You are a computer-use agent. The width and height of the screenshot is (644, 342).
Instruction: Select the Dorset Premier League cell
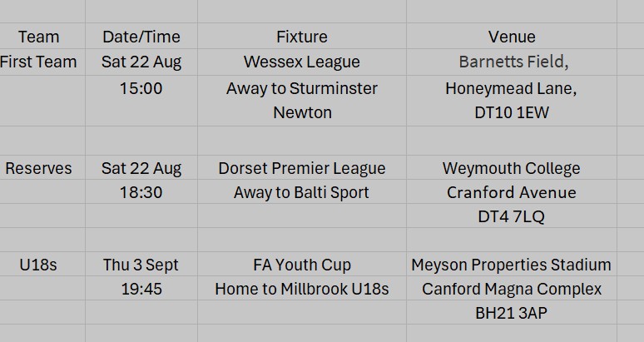pyautogui.click(x=302, y=168)
